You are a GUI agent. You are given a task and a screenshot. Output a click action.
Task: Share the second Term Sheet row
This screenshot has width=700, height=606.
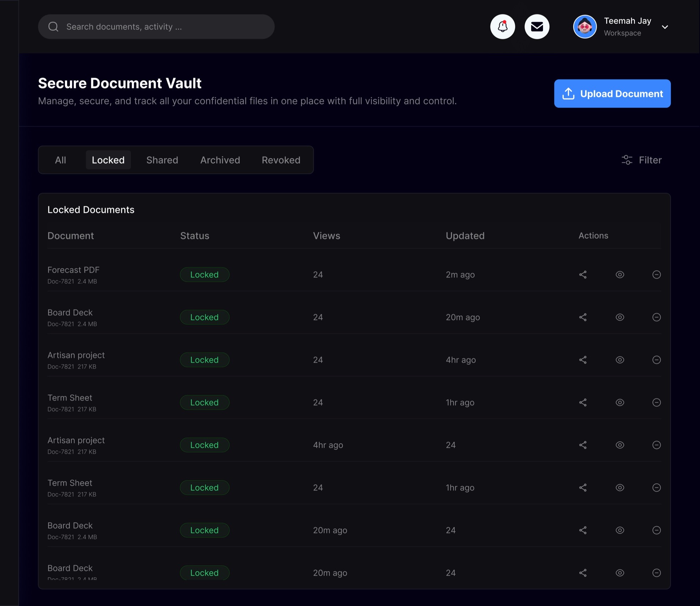[583, 488]
